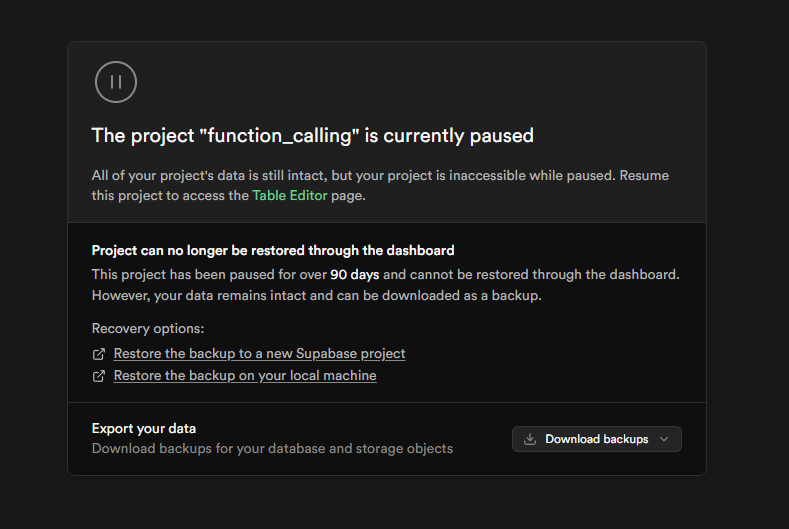789x529 pixels.
Task: Click the "Export your data" heading
Action: click(144, 429)
